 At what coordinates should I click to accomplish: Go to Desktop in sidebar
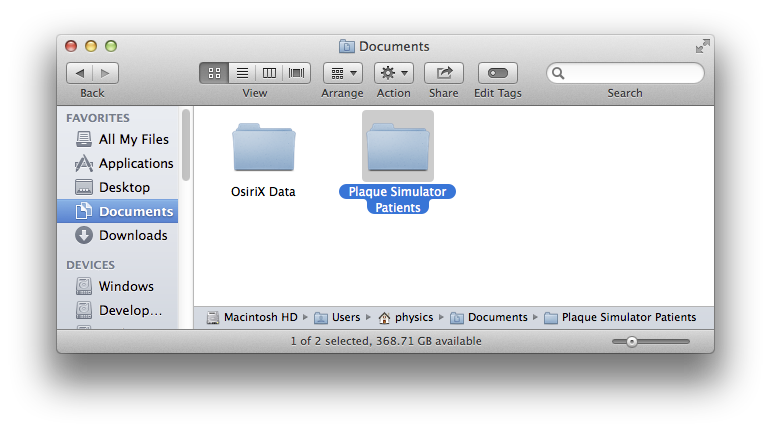tap(124, 187)
